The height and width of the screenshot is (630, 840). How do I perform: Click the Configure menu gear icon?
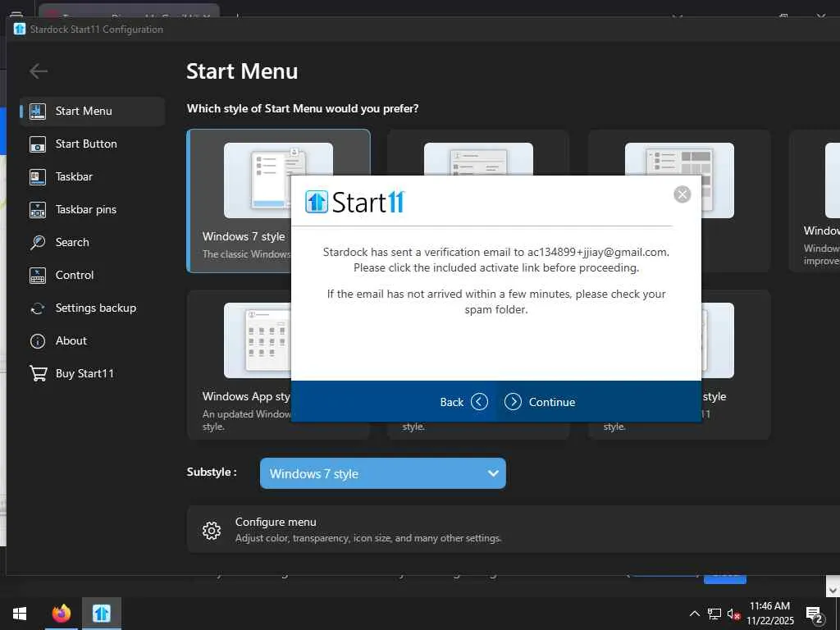click(x=212, y=531)
